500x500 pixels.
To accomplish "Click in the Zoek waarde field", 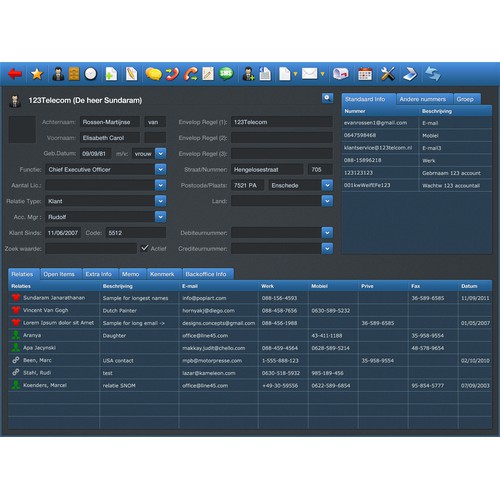I will (x=91, y=249).
